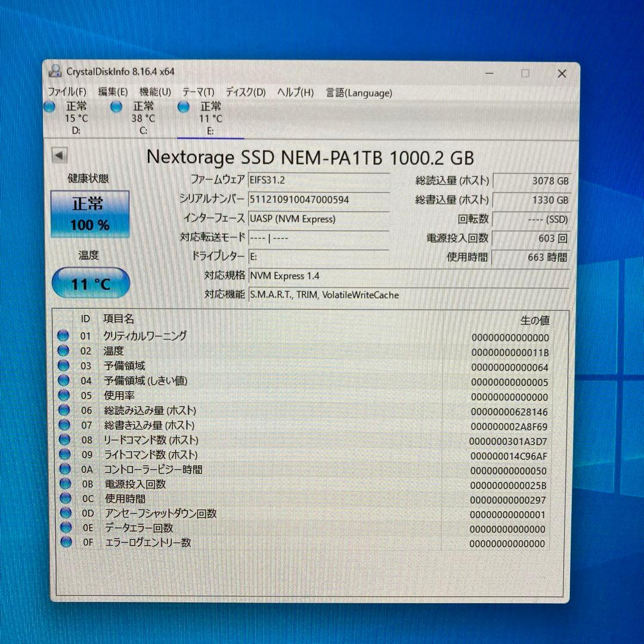Click the indicator next to 電源投入回数
Screen dimensions: 644x644
coord(63,484)
